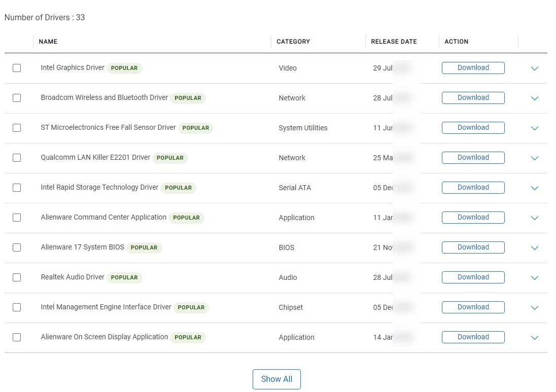Image resolution: width=556 pixels, height=392 pixels.
Task: Click Alienware Command Center Application name
Action: pos(103,217)
